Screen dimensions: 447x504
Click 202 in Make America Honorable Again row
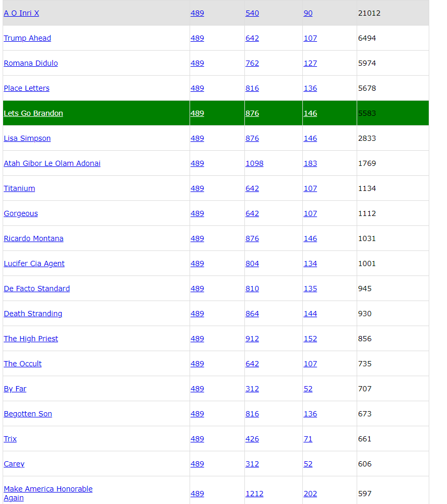click(x=310, y=494)
